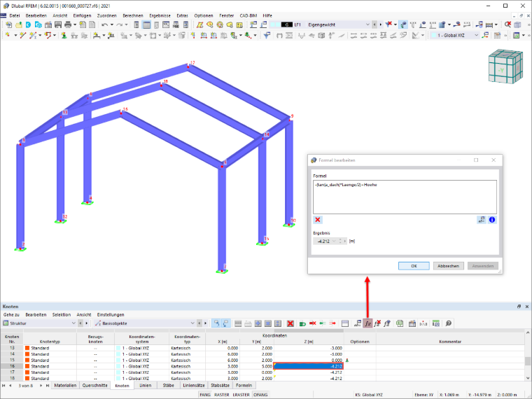532x399 pixels.
Task: Select the -4.212 Z cell of node 16
Action: (309, 366)
